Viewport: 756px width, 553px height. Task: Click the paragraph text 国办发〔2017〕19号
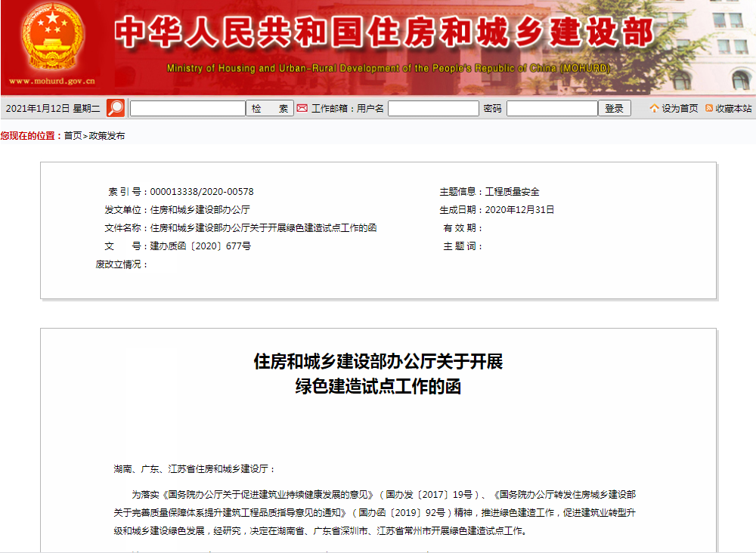(429, 495)
